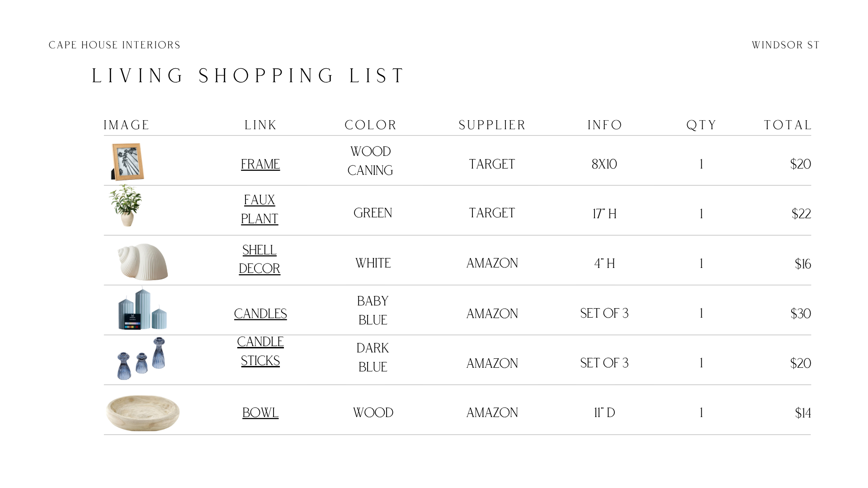Select the baby blue candles image
The image size is (868, 488).
pyautogui.click(x=142, y=310)
